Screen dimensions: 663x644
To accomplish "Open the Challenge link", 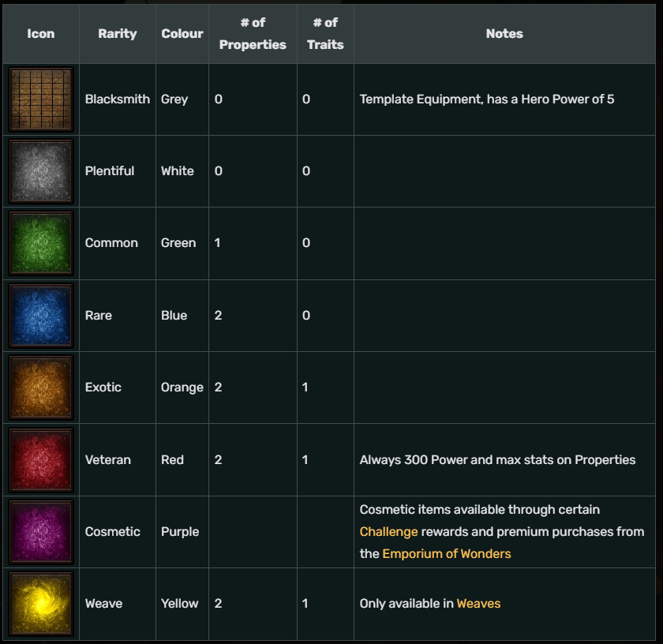I will 388,532.
